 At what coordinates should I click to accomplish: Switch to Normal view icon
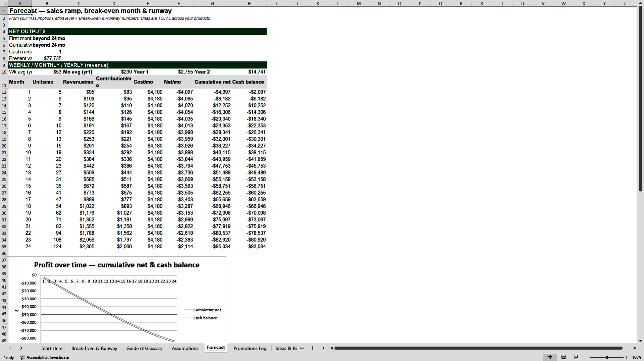550,357
